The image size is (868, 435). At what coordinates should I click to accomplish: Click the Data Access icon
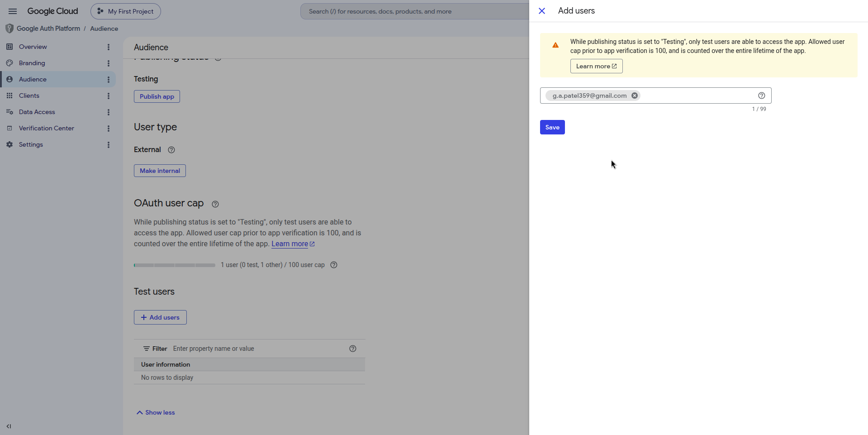(x=9, y=112)
